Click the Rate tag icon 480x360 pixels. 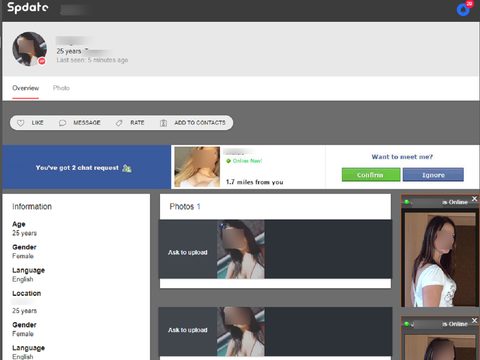point(119,123)
